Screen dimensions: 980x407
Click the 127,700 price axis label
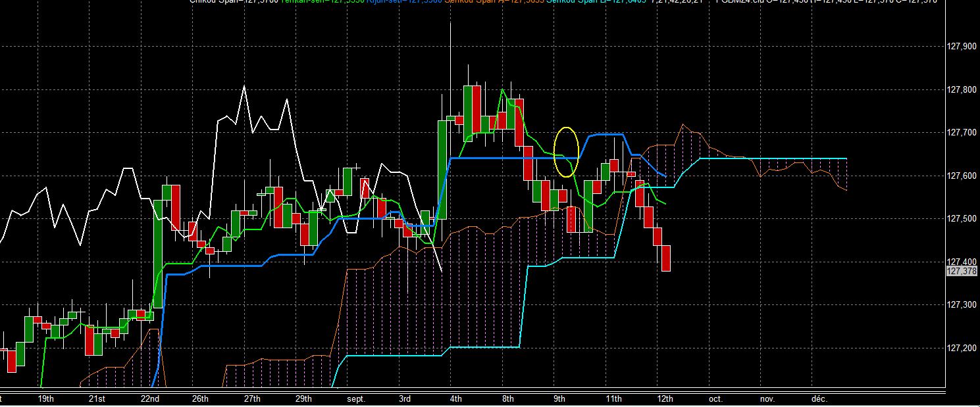pyautogui.click(x=962, y=133)
